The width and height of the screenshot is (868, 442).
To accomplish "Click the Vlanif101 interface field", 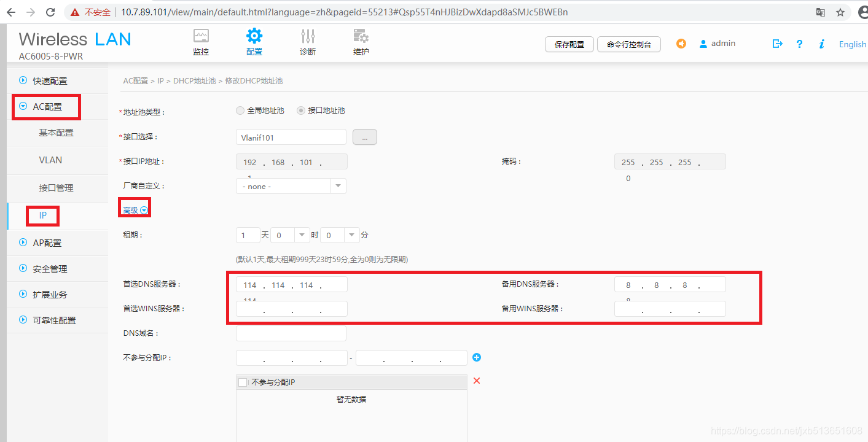I will click(291, 138).
